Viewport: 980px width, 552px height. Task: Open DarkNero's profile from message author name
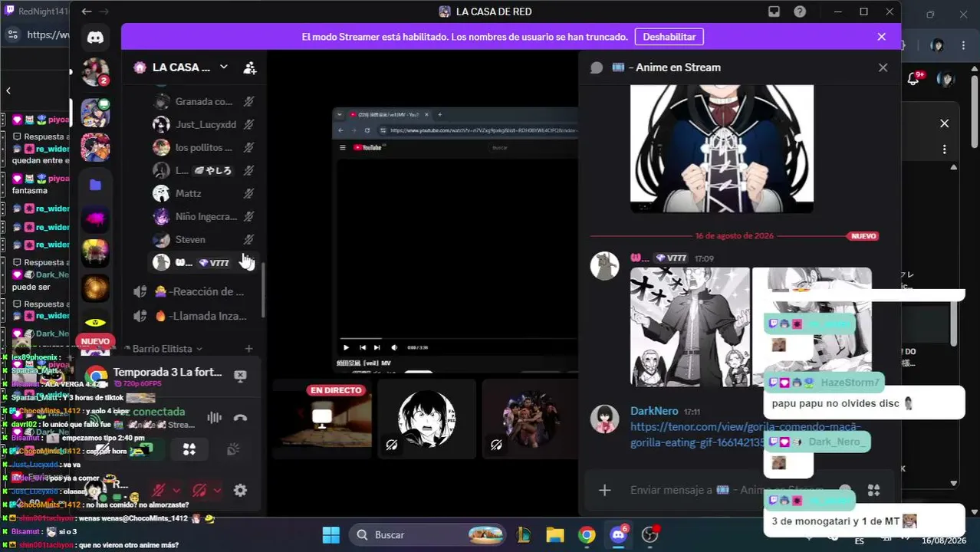click(653, 411)
